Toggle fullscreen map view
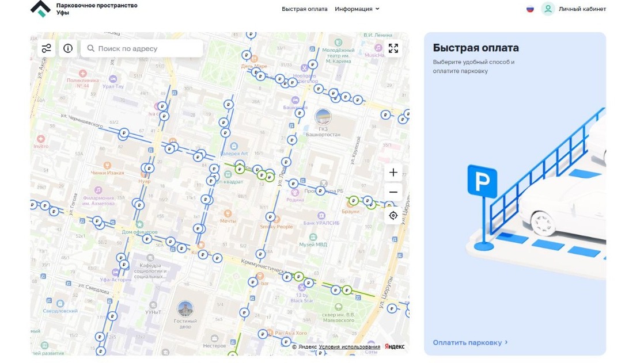 point(393,48)
